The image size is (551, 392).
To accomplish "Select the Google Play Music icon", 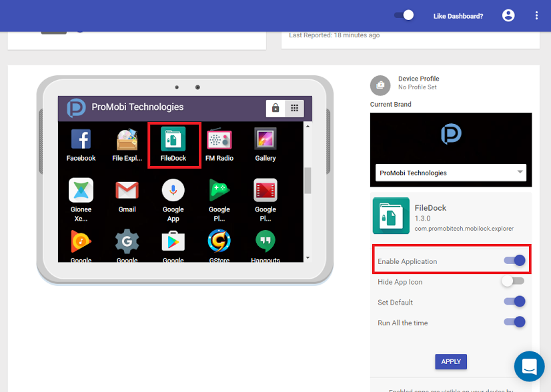I will click(x=81, y=241).
